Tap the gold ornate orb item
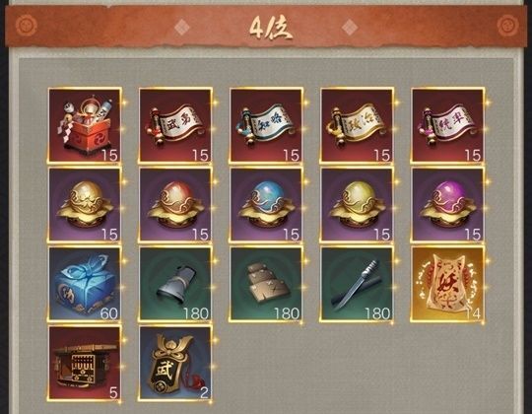Viewport: 532px width, 414px height. pos(85,205)
